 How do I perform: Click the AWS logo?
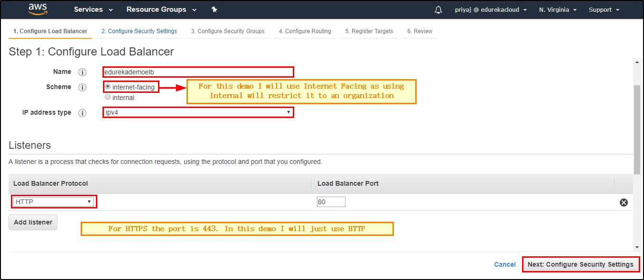point(37,9)
